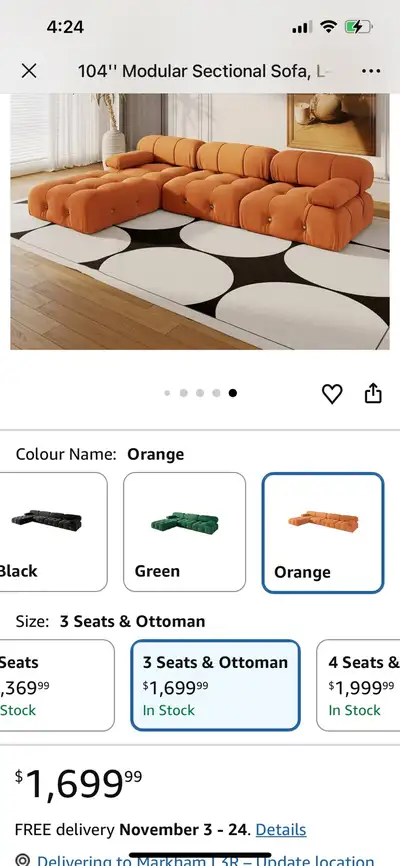Tap the cellular signal bars icon
Image resolution: width=400 pixels, height=866 pixels.
pyautogui.click(x=302, y=27)
